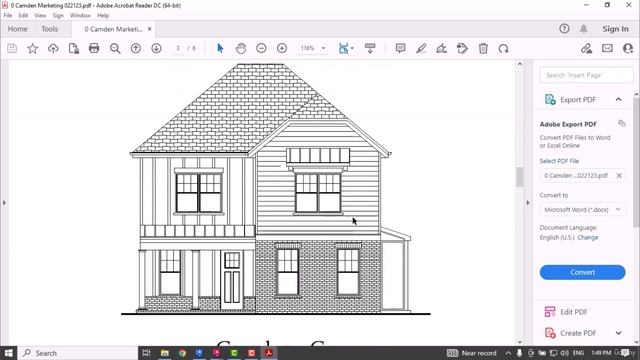640x360 pixels.
Task: Collapse the right tools pane arrow
Action: pos(528,202)
